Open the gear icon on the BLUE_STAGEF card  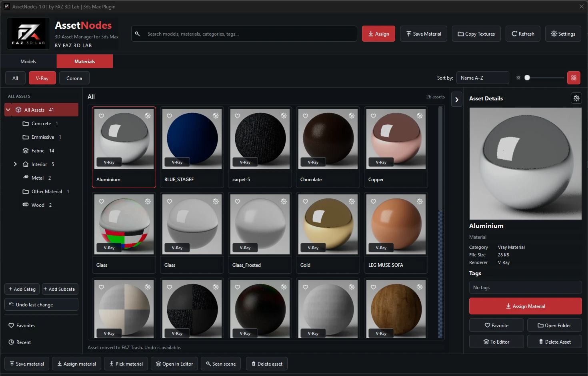pos(216,116)
